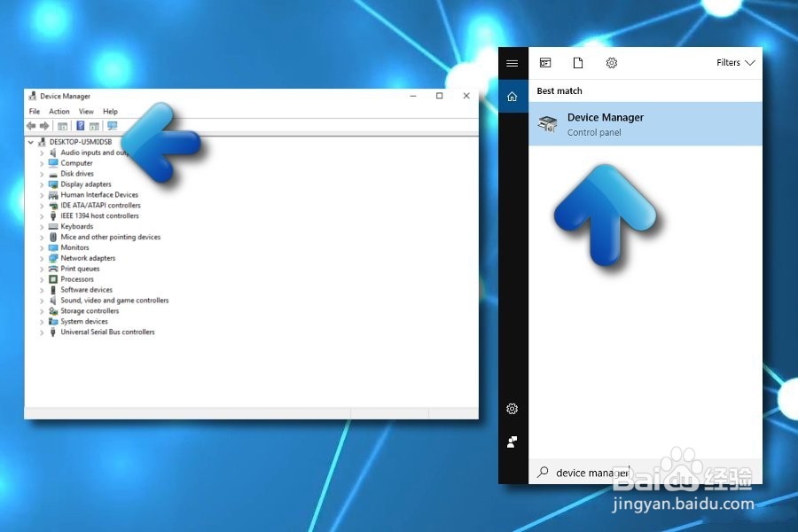Click the Back arrow in Device Manager toolbar
The image size is (798, 532).
click(31, 126)
